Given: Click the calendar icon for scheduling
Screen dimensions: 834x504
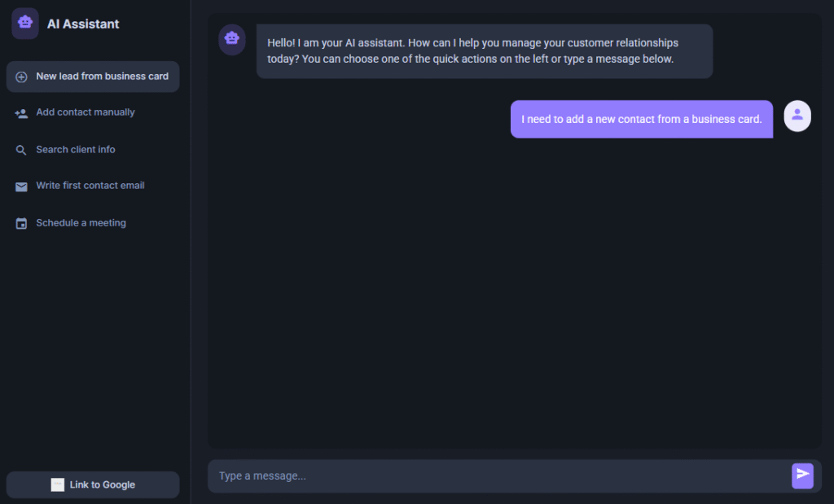Looking at the screenshot, I should [x=21, y=223].
